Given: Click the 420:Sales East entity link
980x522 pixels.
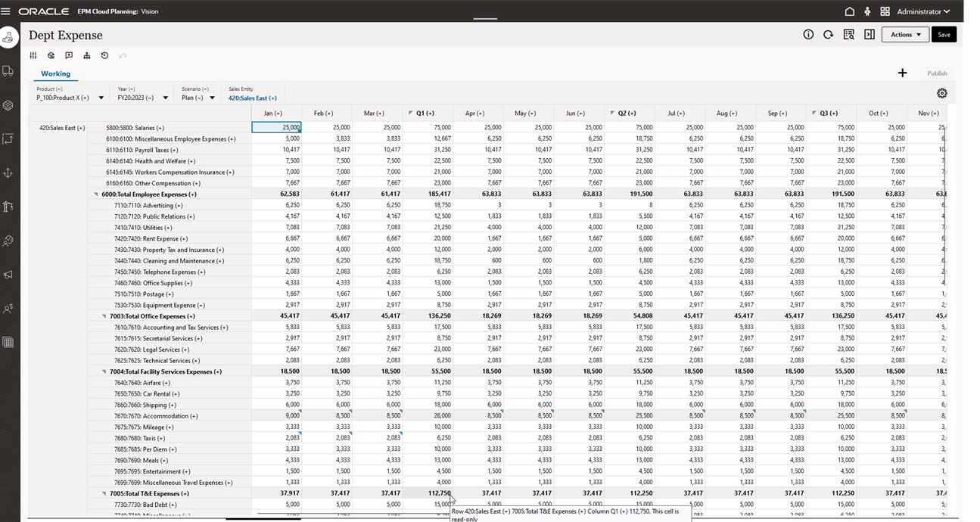Looking at the screenshot, I should click(x=252, y=98).
